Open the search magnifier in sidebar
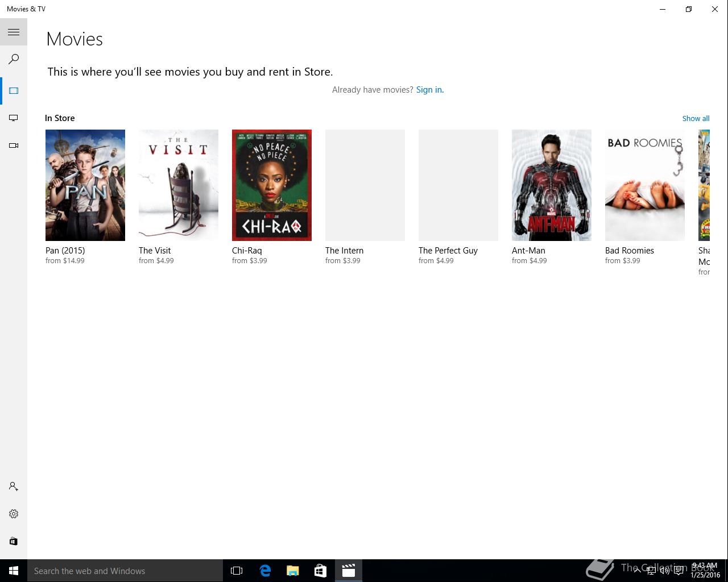 14,59
